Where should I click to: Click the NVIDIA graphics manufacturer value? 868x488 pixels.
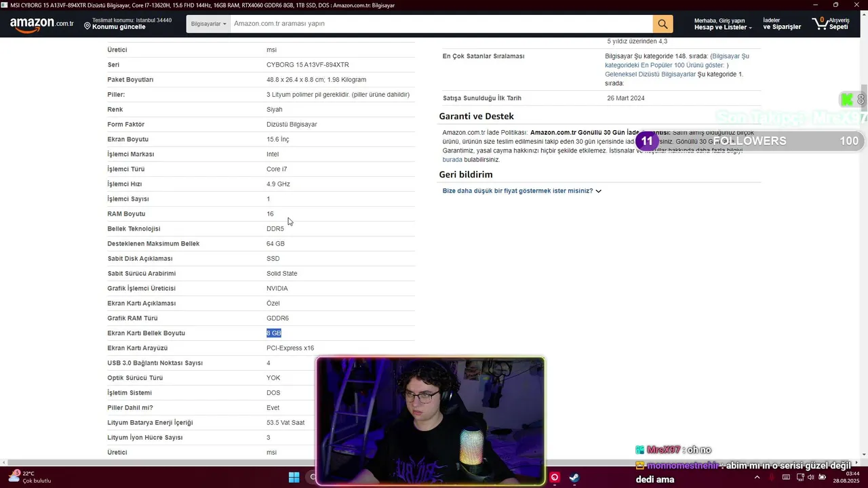[x=277, y=289]
